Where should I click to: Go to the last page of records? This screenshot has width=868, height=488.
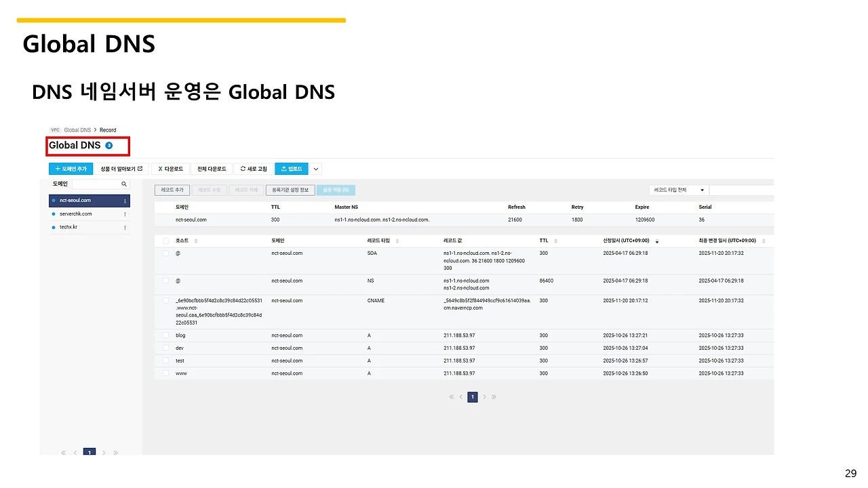[494, 397]
